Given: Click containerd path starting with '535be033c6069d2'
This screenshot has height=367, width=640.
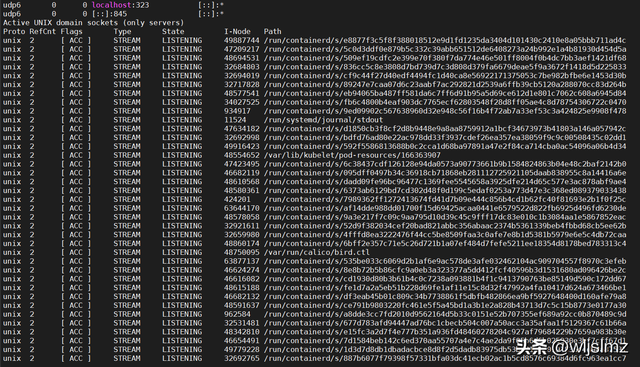Looking at the screenshot, I should click(x=445, y=261).
